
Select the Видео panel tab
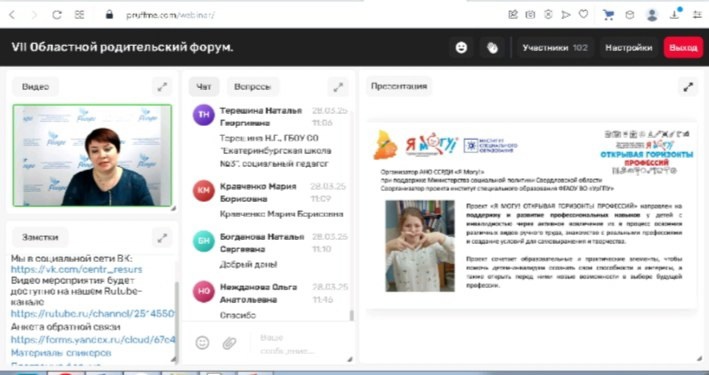click(35, 87)
